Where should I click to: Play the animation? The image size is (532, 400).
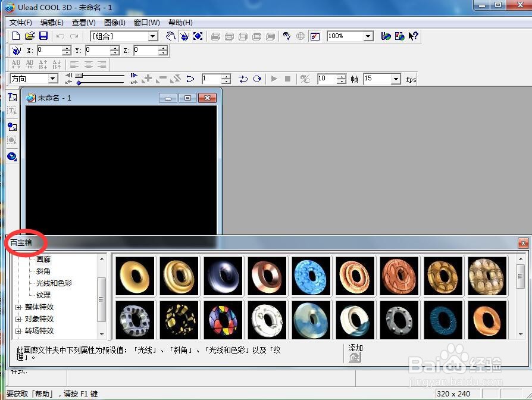[274, 79]
